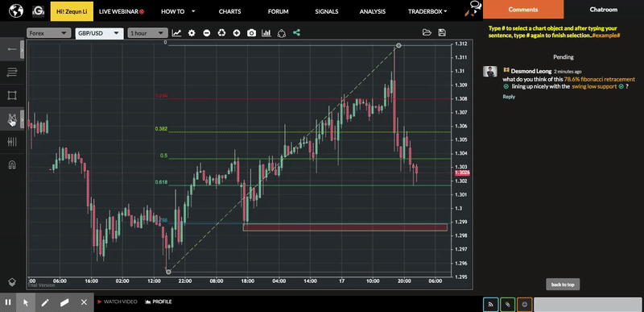Switch to the Chatroom tab
The height and width of the screenshot is (312, 644).
603,10
